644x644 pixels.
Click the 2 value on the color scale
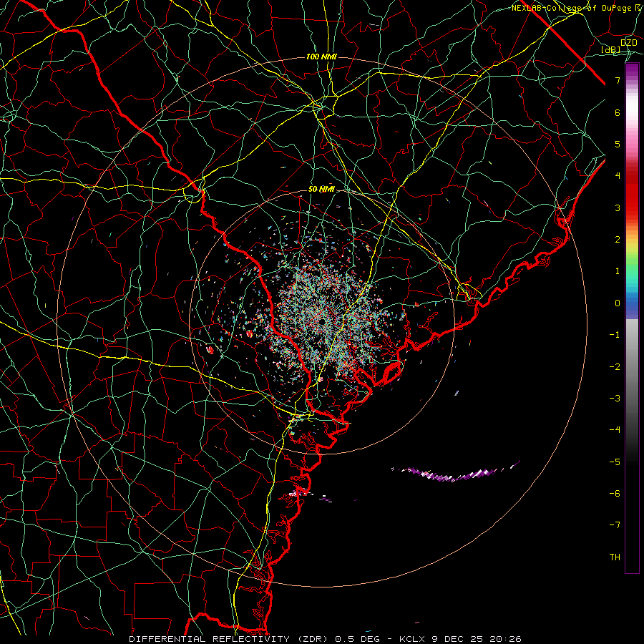618,240
